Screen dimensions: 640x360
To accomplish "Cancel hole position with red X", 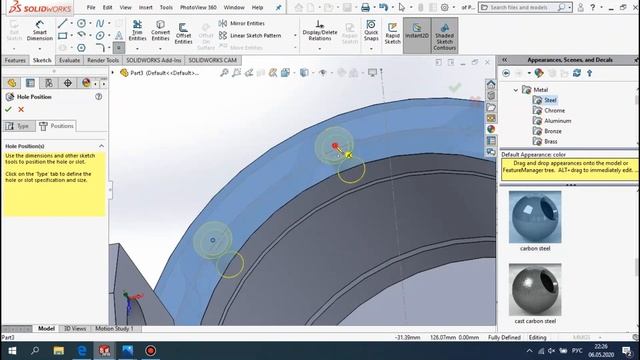I will coord(21,109).
